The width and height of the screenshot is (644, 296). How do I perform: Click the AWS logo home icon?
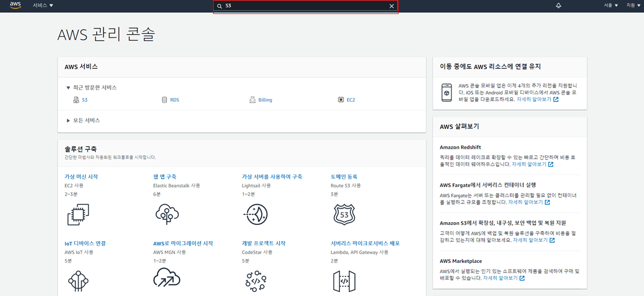(x=16, y=6)
